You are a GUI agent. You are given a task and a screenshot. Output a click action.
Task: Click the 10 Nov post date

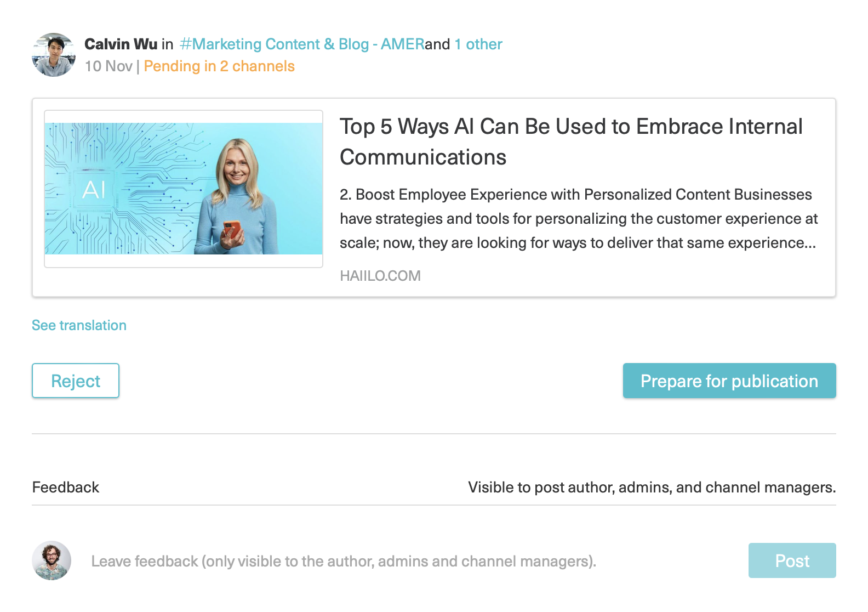coord(108,66)
